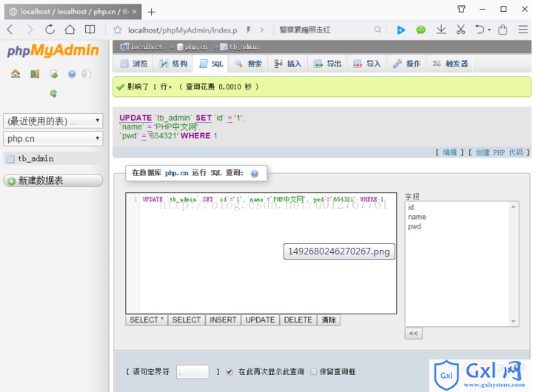
Task: Click the browser address bar URL
Action: click(x=183, y=30)
